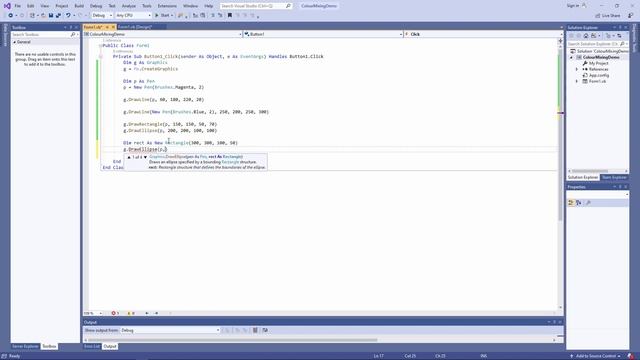Switch to the Form1.vb [Design] tab

135,27
